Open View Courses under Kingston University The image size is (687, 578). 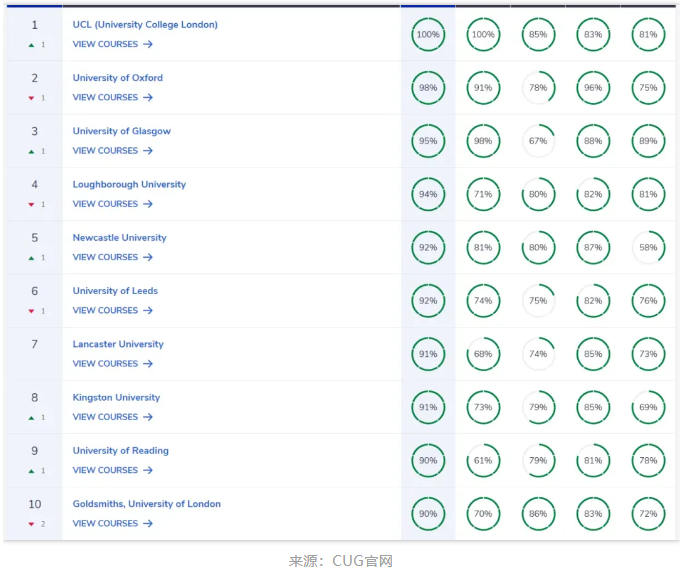[105, 417]
